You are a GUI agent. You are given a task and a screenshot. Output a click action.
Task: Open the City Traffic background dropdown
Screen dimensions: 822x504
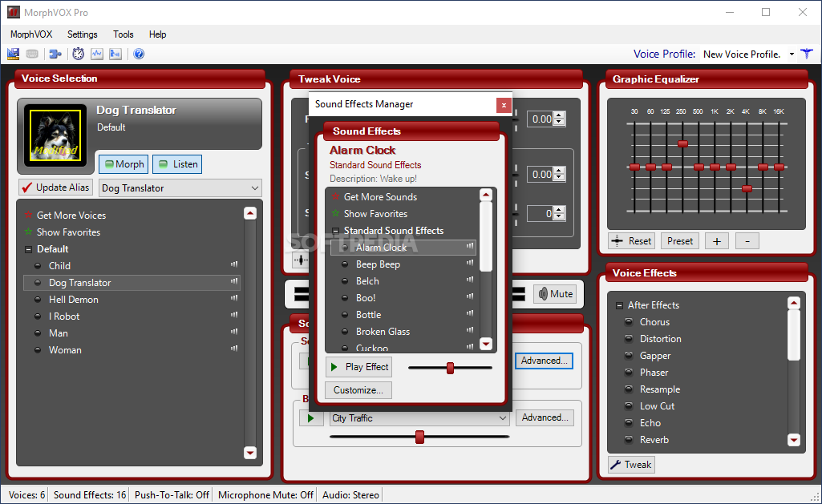[419, 418]
